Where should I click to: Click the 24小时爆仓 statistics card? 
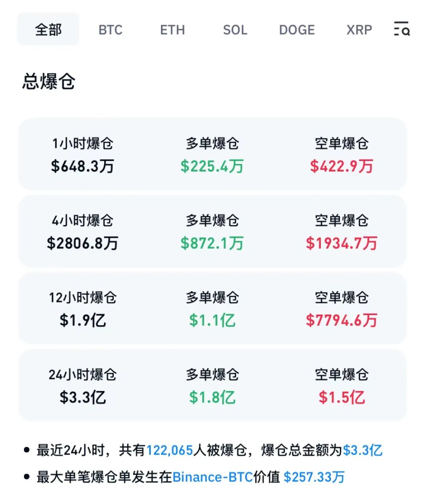click(x=213, y=385)
